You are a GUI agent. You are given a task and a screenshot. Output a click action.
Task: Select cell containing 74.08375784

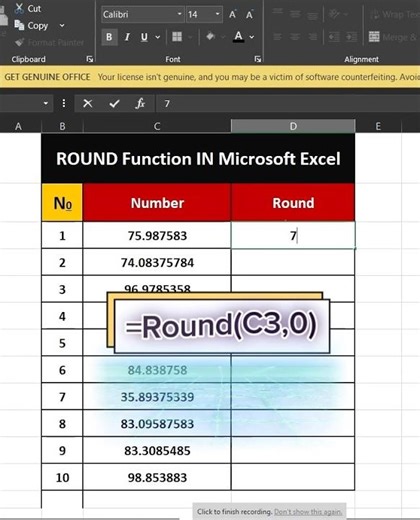point(157,262)
